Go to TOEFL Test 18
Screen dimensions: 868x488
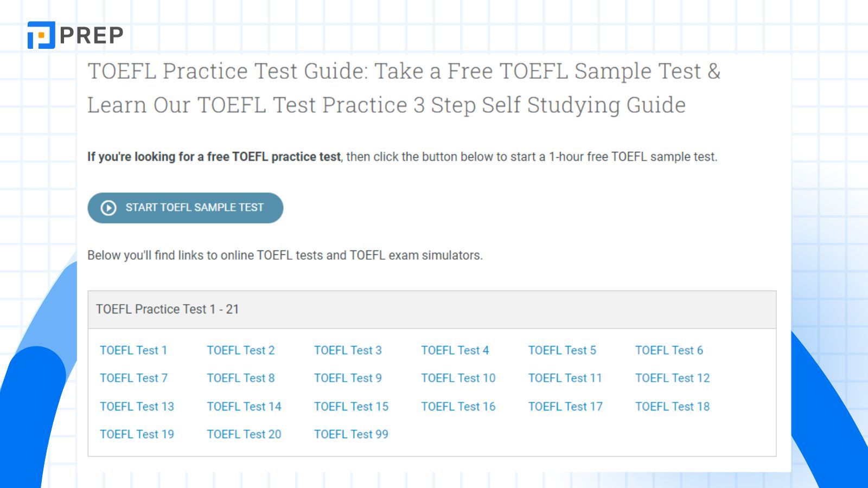pos(673,406)
